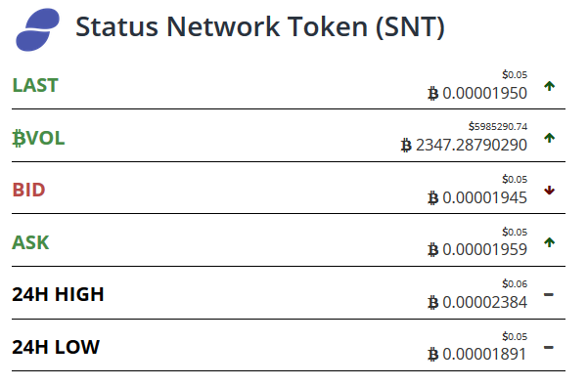Click the dash indicator in 24H LOW row
This screenshot has height=386, width=588.
click(549, 348)
